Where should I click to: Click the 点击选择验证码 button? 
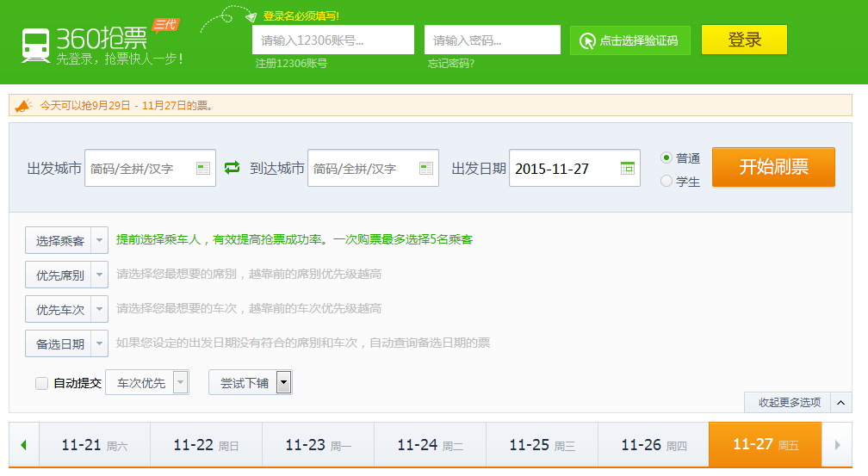(x=630, y=40)
